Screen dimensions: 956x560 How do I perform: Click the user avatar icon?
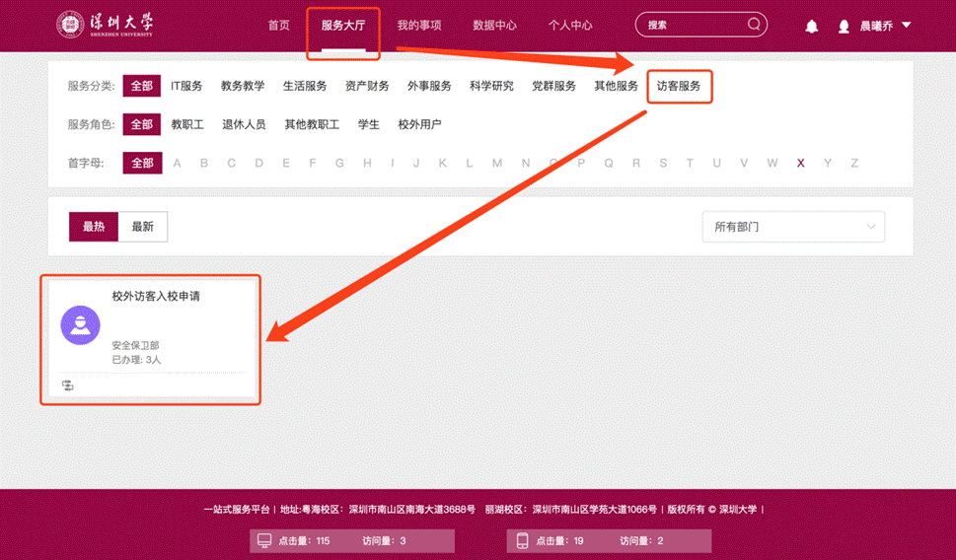pyautogui.click(x=844, y=27)
